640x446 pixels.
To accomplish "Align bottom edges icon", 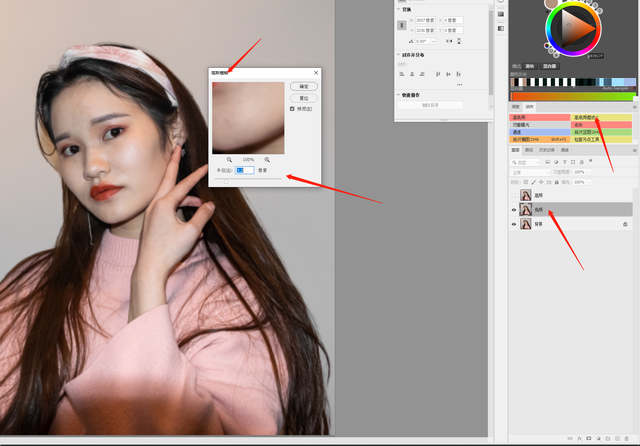I will click(458, 74).
